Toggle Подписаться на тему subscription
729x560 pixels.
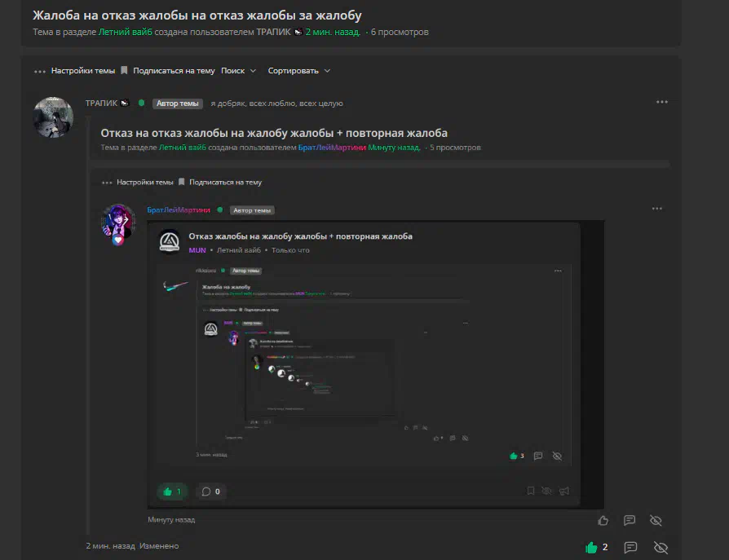pyautogui.click(x=174, y=71)
